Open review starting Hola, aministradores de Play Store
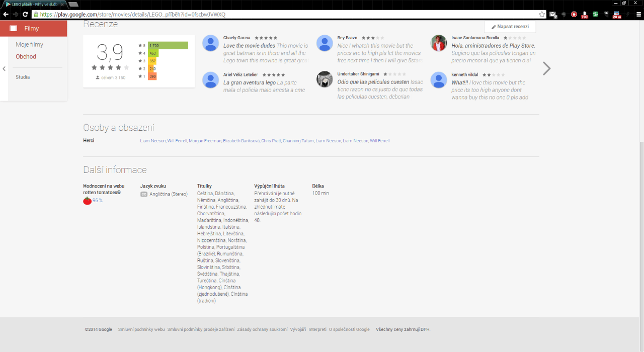 coord(493,46)
